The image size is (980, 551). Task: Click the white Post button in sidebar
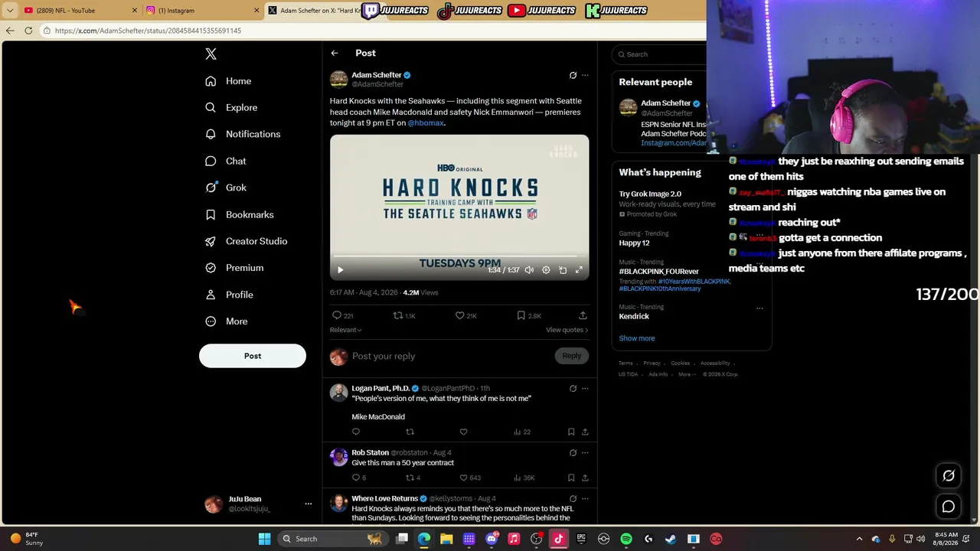253,356
